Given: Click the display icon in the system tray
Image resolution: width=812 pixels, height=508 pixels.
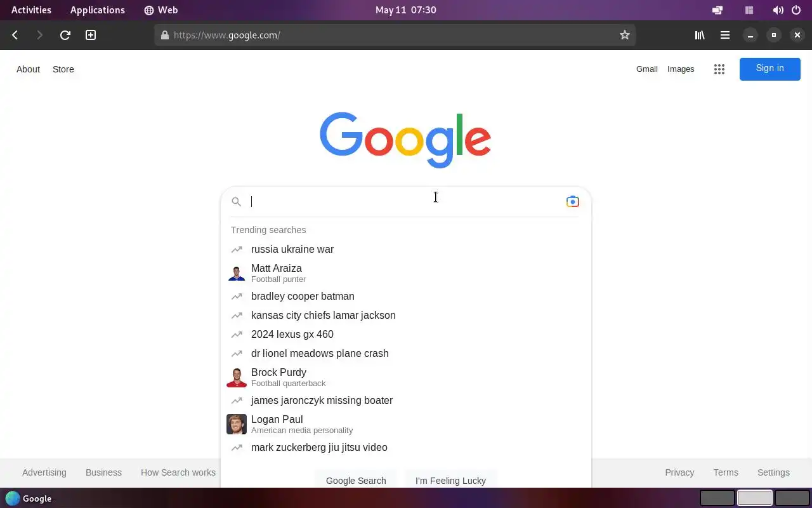Looking at the screenshot, I should coord(717,10).
